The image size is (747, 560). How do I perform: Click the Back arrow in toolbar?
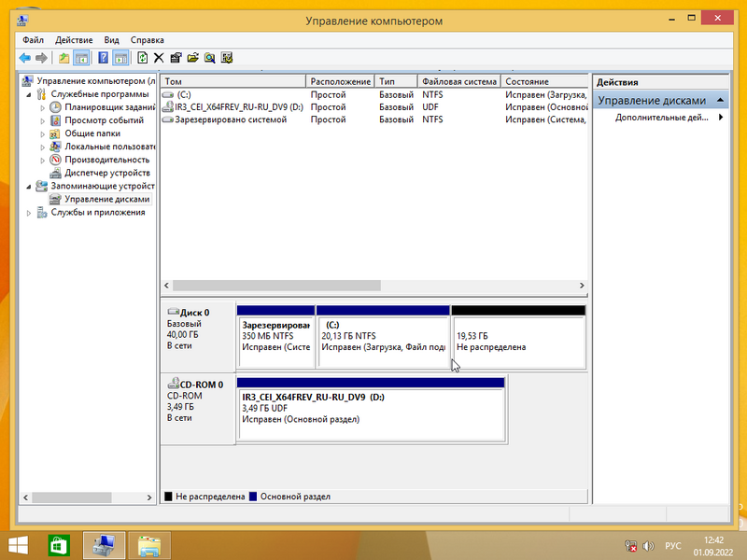pyautogui.click(x=25, y=58)
